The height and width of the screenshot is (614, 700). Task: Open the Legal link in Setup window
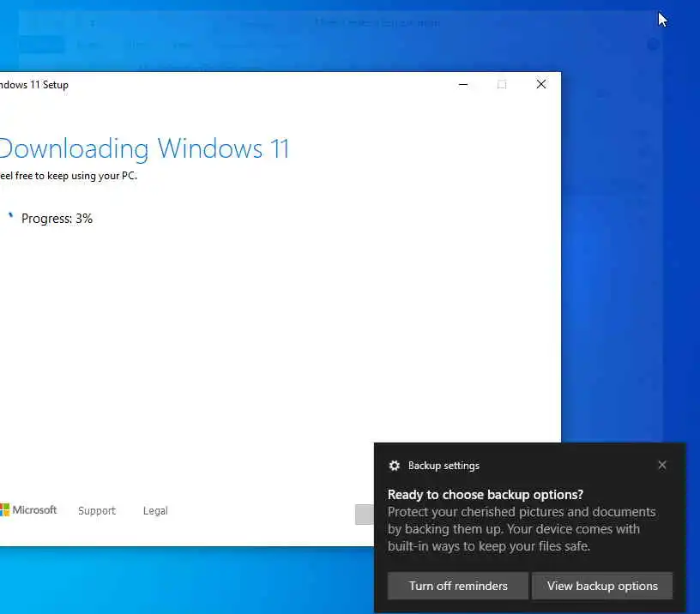155,510
